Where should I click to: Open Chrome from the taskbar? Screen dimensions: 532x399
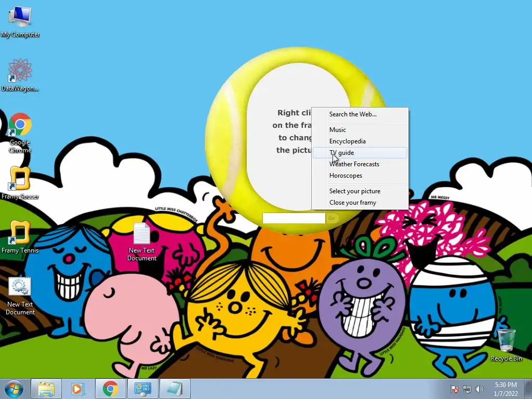pos(110,389)
